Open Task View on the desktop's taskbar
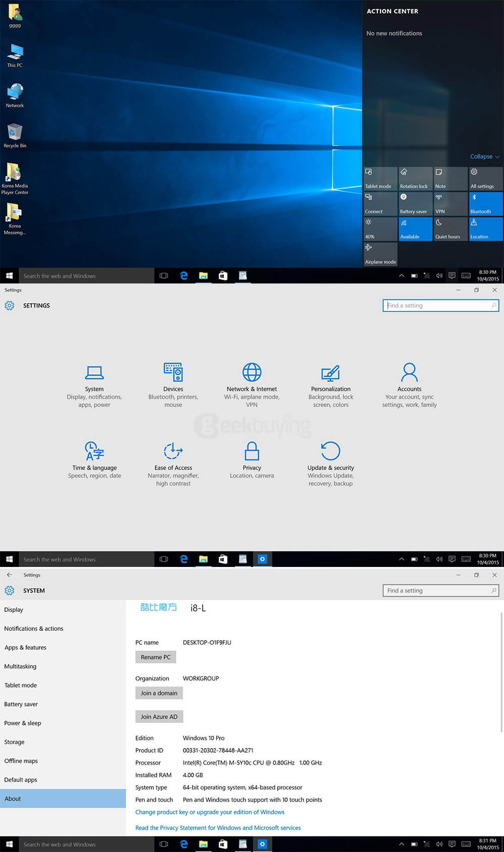The height and width of the screenshot is (852, 504). 164,275
